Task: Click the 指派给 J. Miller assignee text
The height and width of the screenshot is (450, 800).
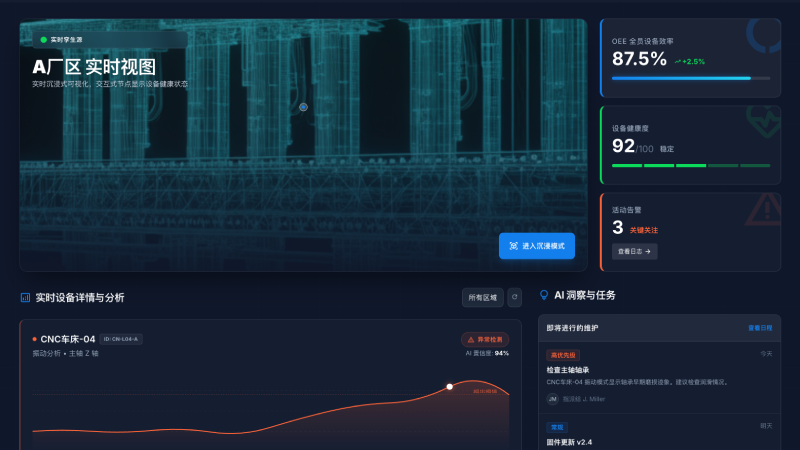Action: pos(584,399)
